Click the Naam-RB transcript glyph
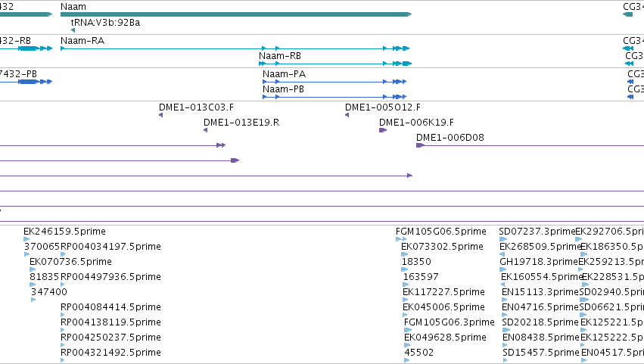 (335, 64)
